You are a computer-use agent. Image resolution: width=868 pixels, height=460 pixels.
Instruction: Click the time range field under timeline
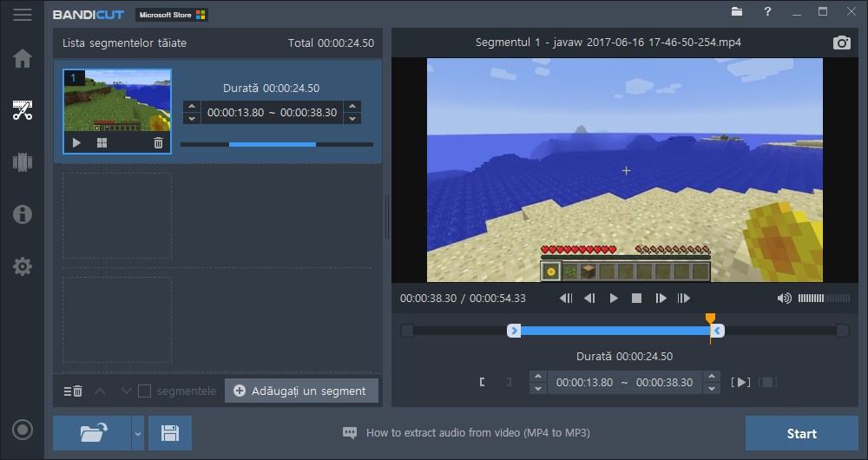[x=625, y=383]
